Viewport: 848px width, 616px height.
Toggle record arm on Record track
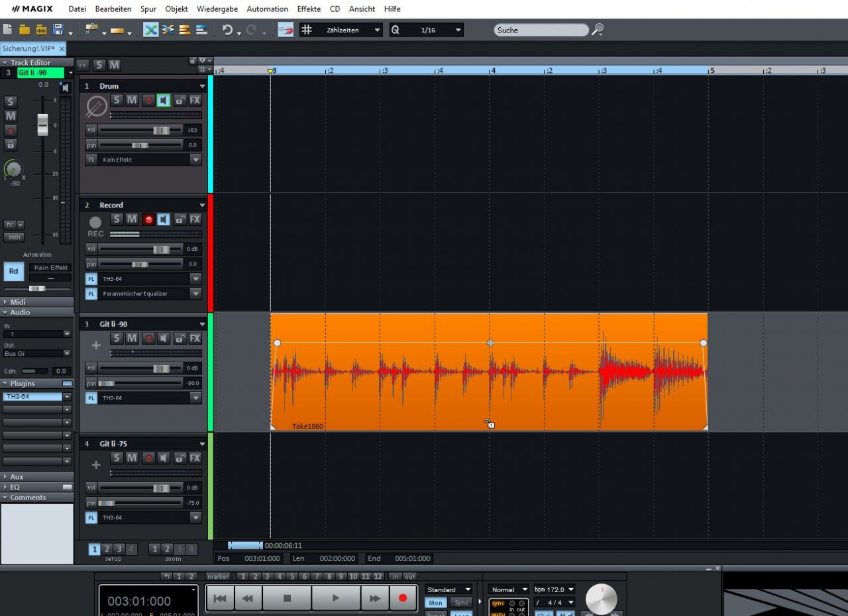click(148, 219)
